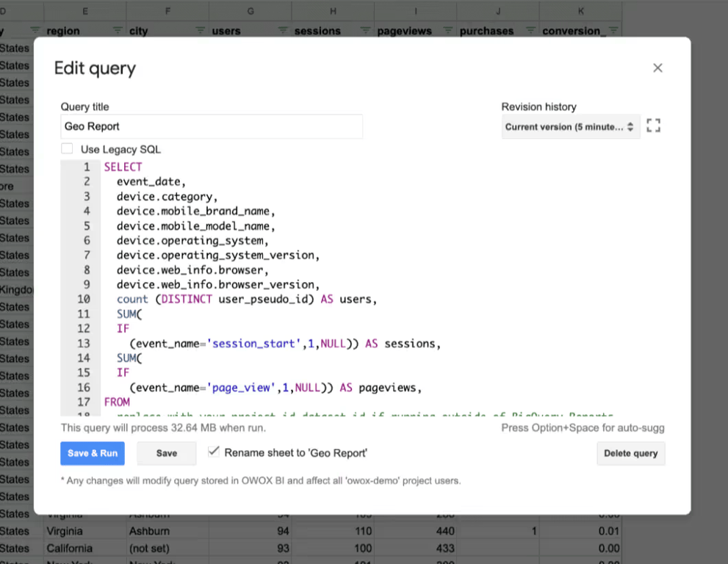Click device.mobile_brand_name on line 4
Image resolution: width=728 pixels, height=564 pixels.
click(x=193, y=211)
